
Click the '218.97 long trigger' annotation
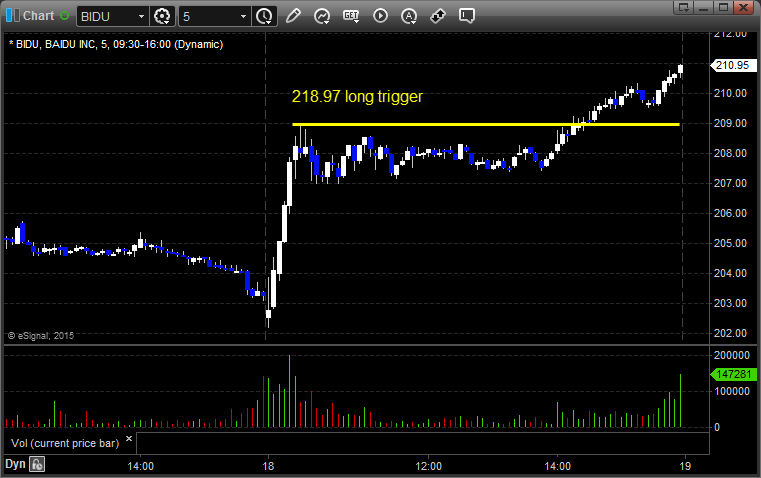point(357,96)
